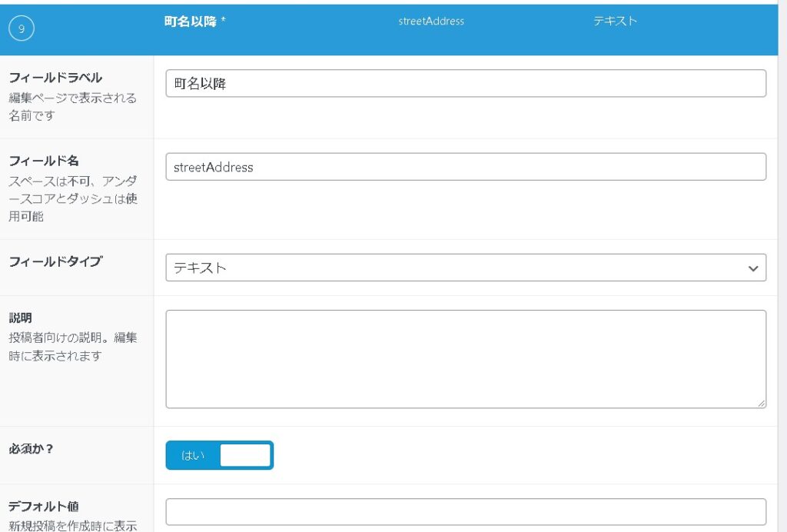787x532 pixels.
Task: Click the white knob of the required switch
Action: click(x=245, y=455)
